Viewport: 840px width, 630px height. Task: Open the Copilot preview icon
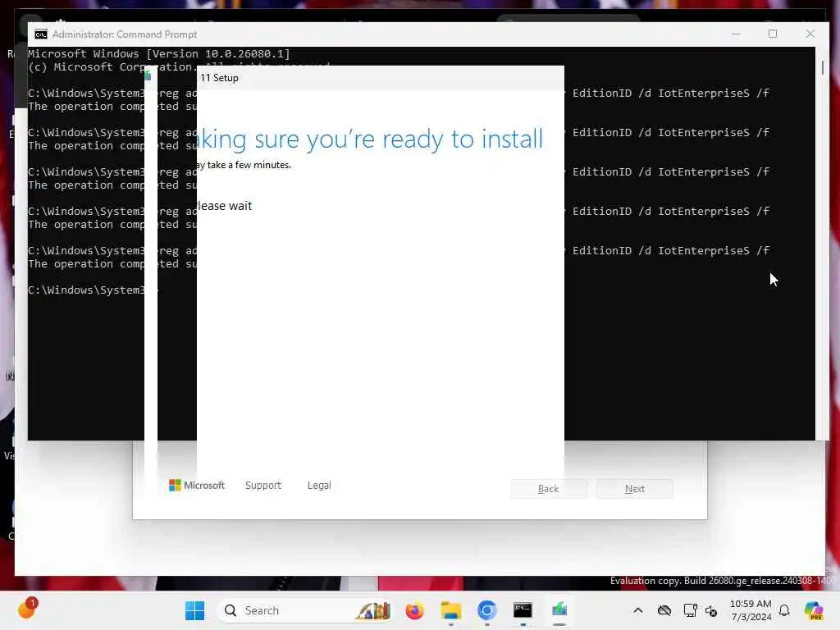click(x=813, y=610)
